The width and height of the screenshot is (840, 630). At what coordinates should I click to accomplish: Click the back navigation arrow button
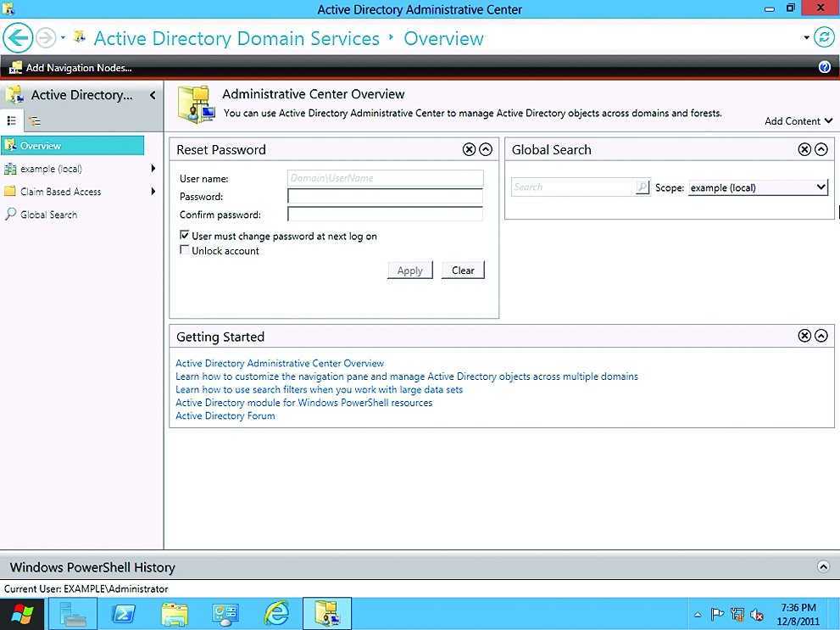[18, 38]
